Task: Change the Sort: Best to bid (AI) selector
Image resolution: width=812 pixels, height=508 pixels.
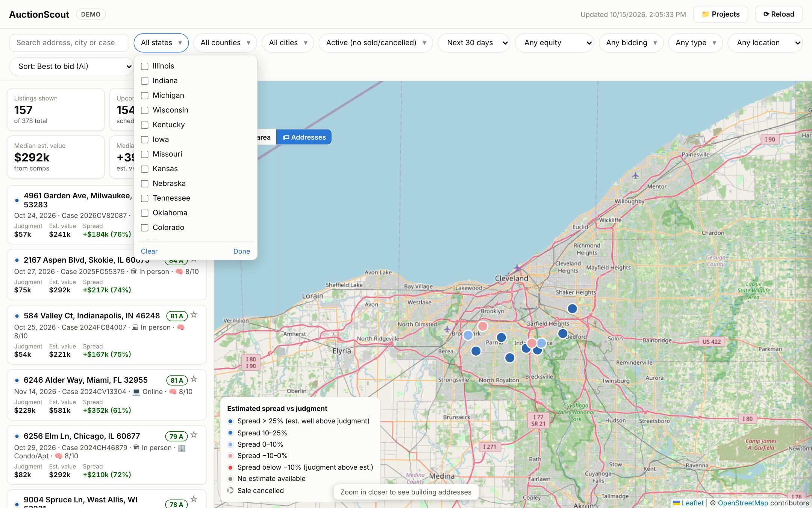Action: (71, 67)
